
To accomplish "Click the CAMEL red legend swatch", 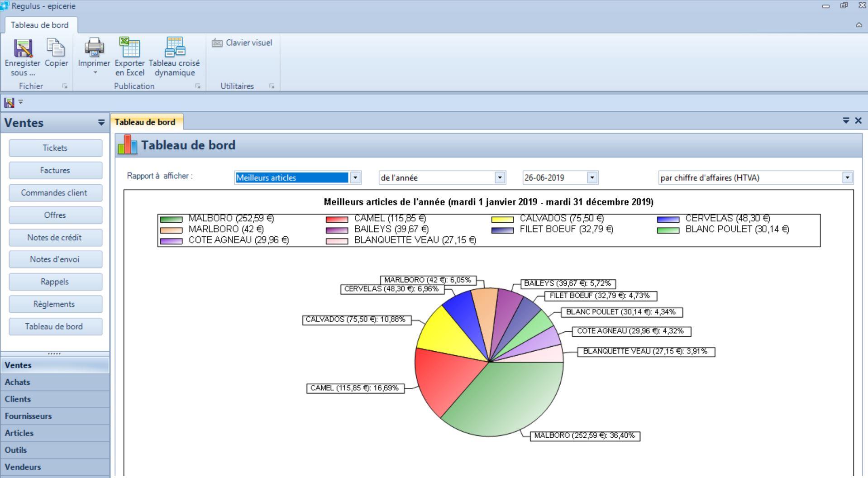I will pos(337,219).
